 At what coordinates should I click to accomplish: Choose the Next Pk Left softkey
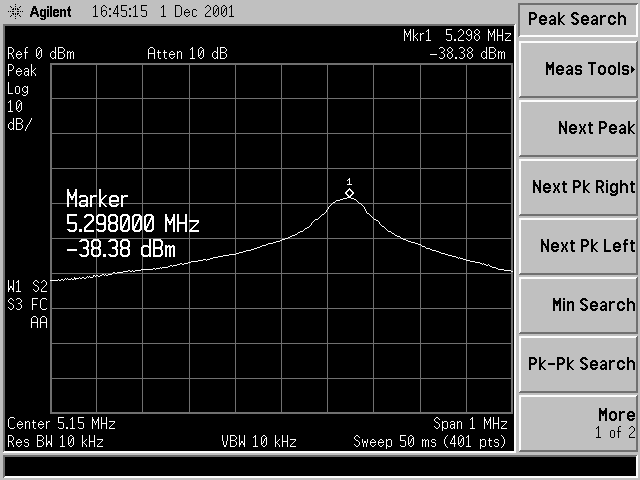[578, 246]
